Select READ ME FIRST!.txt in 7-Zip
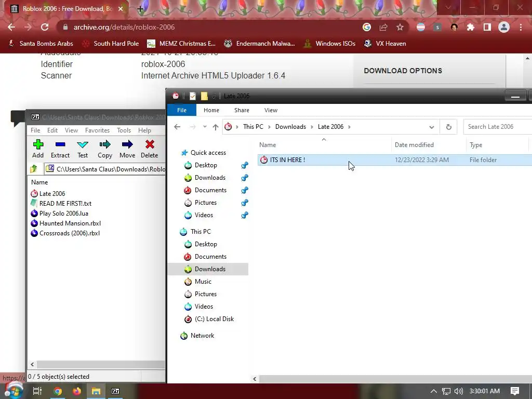 (61, 203)
